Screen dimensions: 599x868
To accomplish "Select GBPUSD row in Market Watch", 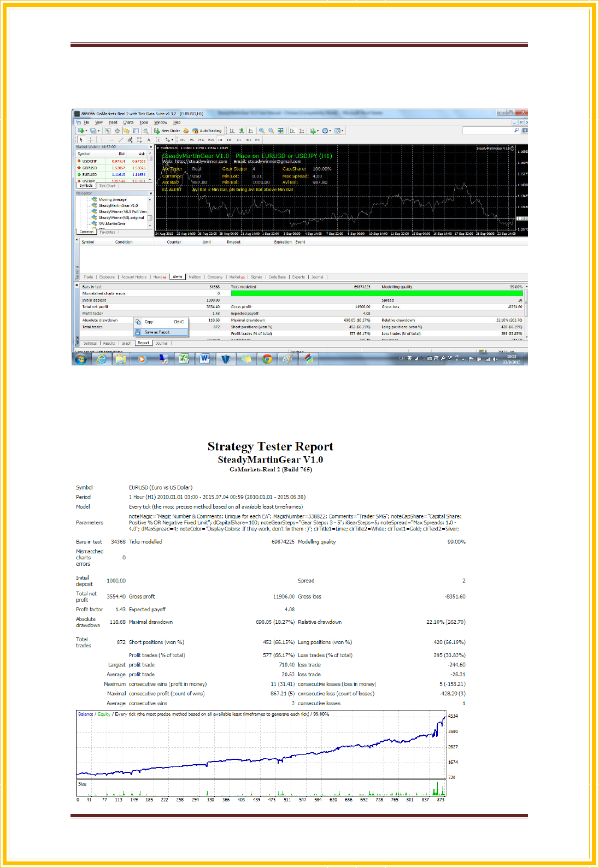I will click(x=111, y=168).
